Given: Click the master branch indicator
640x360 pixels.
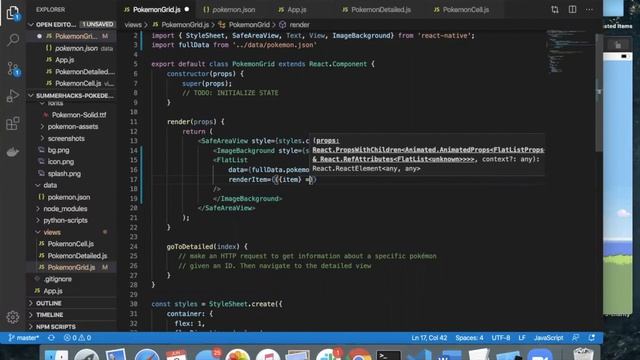Looking at the screenshot, I should pos(23,338).
